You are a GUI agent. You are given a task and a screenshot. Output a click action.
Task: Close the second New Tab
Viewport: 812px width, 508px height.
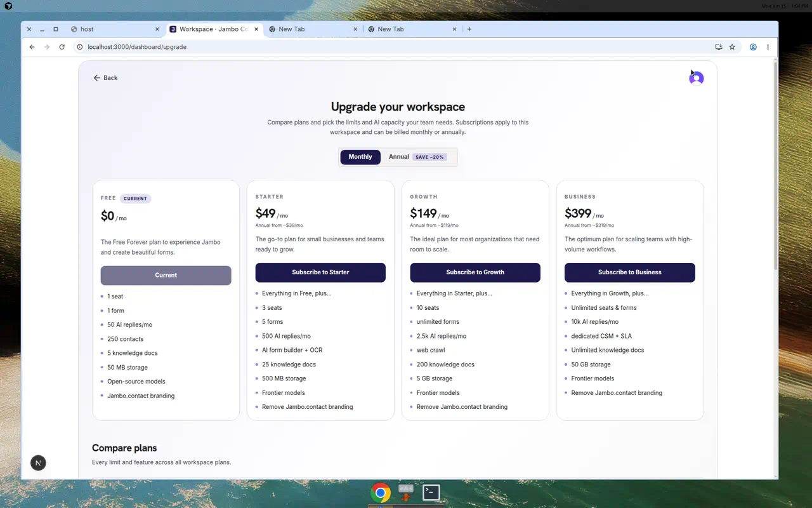(454, 29)
